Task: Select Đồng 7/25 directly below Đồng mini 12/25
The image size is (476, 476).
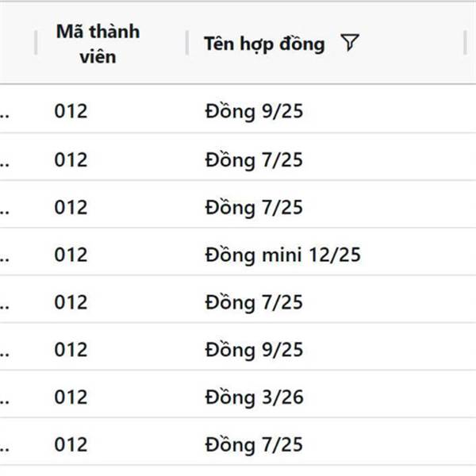Action: point(254,302)
